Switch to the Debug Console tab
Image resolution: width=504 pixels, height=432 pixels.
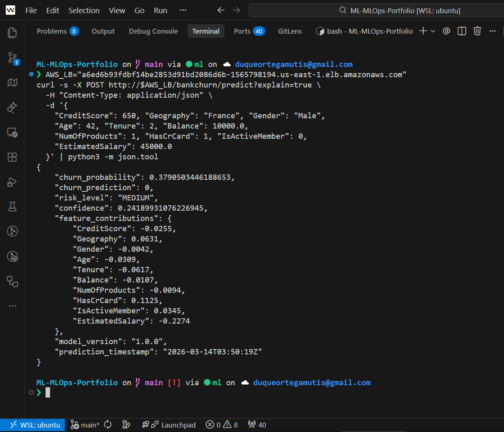point(153,31)
